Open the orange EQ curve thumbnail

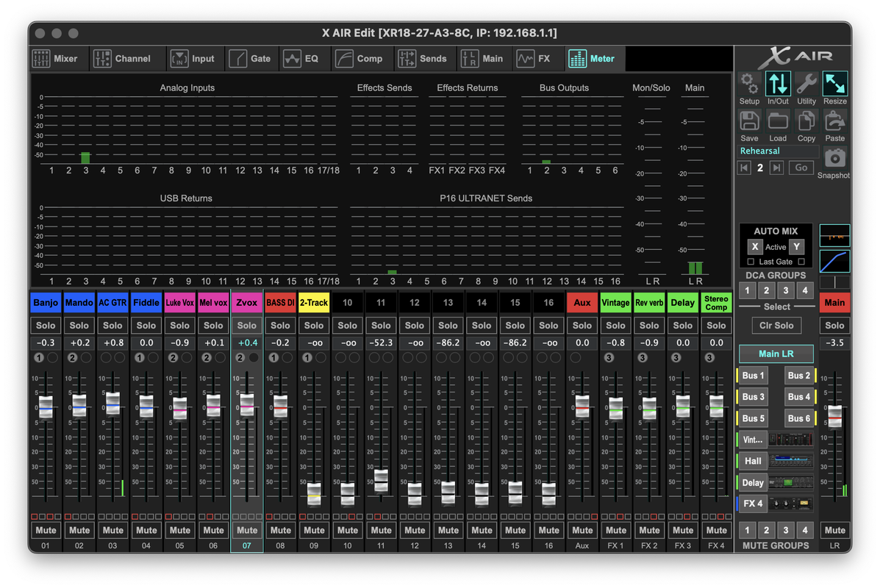pyautogui.click(x=834, y=236)
